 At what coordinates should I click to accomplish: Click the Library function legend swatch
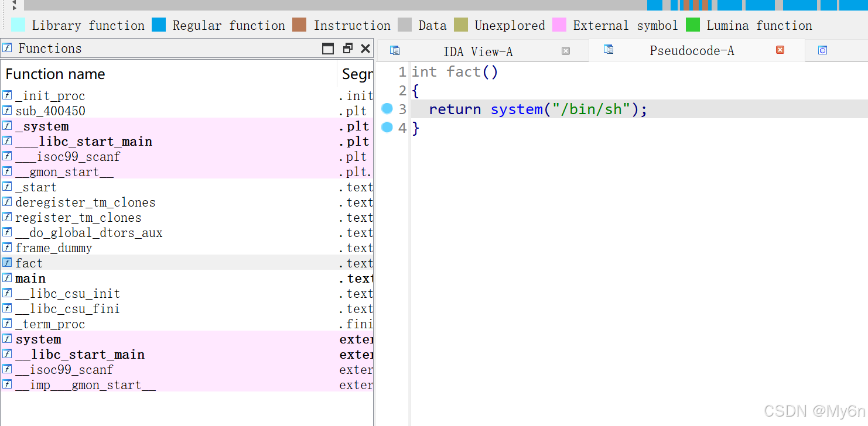18,25
